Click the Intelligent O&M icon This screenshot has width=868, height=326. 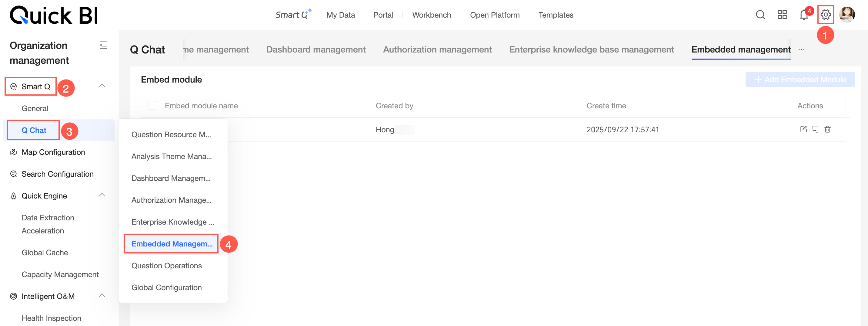click(13, 296)
